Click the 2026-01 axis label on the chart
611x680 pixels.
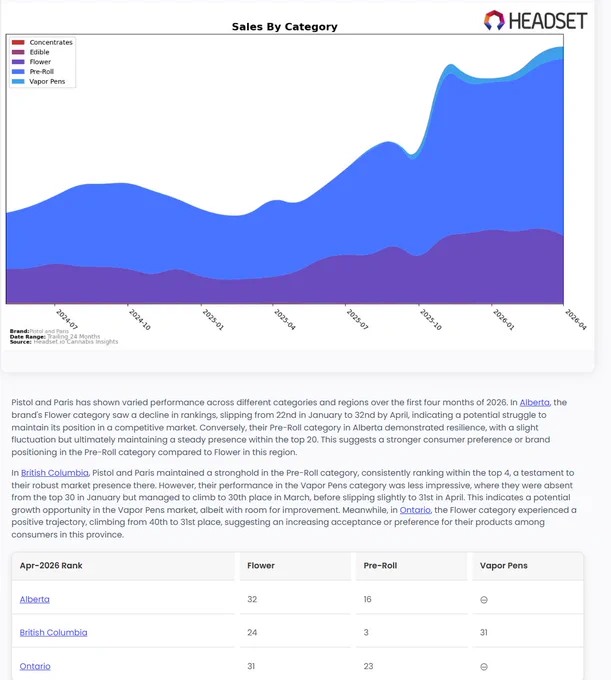[x=503, y=319]
